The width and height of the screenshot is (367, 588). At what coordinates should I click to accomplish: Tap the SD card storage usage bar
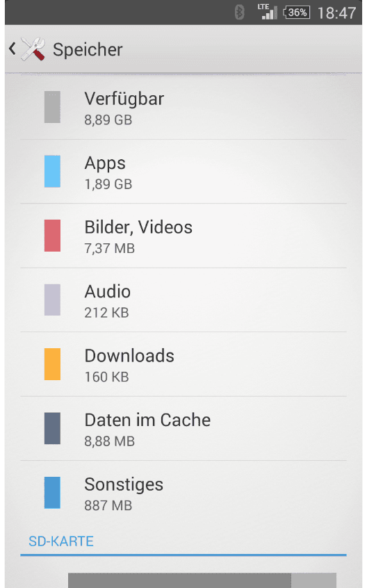[202, 580]
